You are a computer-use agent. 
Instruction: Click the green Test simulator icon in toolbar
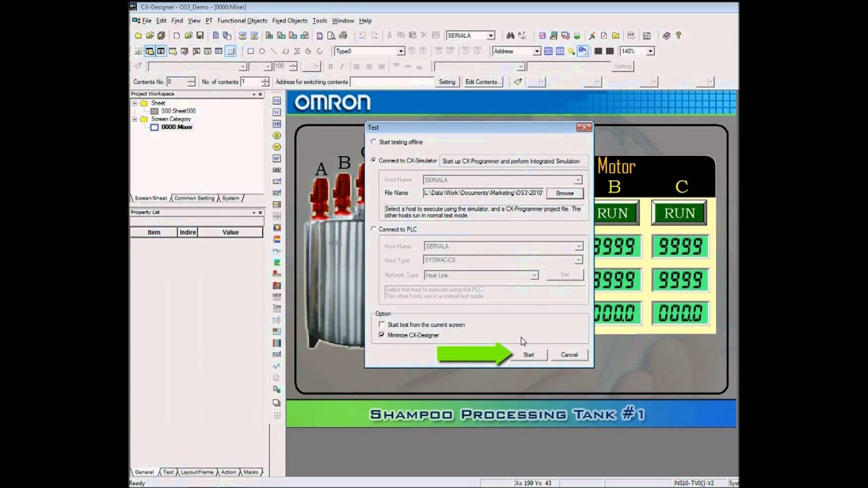[577, 35]
